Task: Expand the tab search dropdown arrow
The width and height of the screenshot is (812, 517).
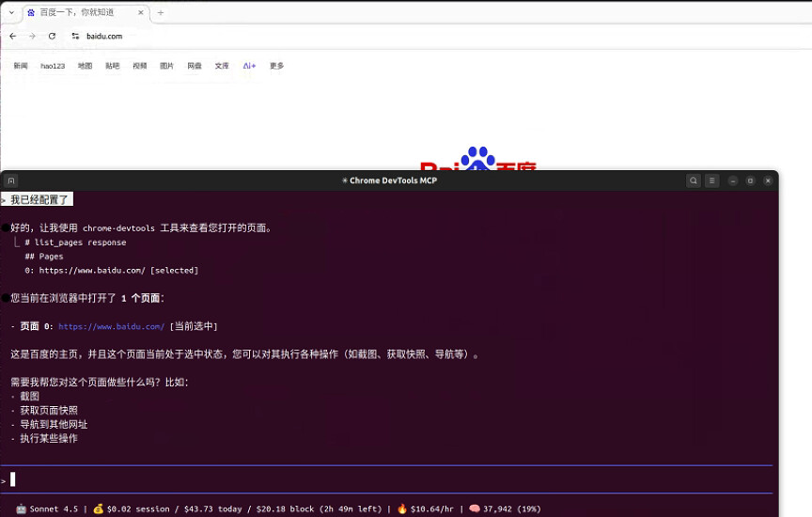Action: tap(11, 12)
